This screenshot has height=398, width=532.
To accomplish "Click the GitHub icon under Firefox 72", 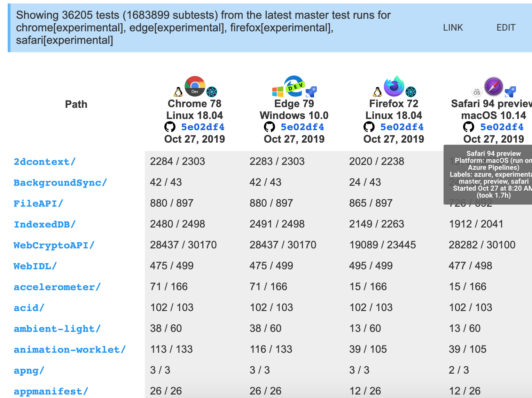I will tap(369, 127).
